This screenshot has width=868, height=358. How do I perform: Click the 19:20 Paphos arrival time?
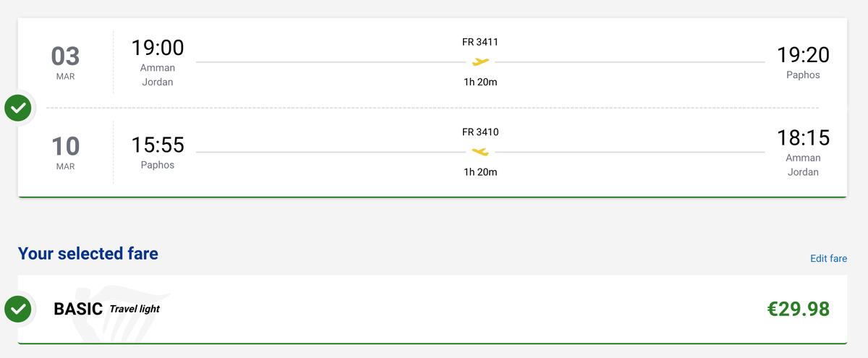click(803, 54)
